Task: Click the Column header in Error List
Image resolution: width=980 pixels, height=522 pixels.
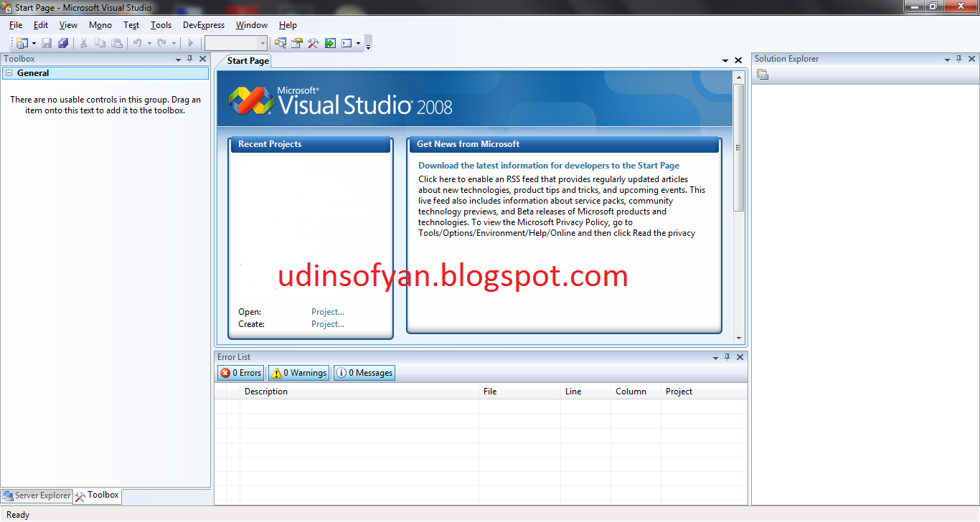Action: point(636,391)
